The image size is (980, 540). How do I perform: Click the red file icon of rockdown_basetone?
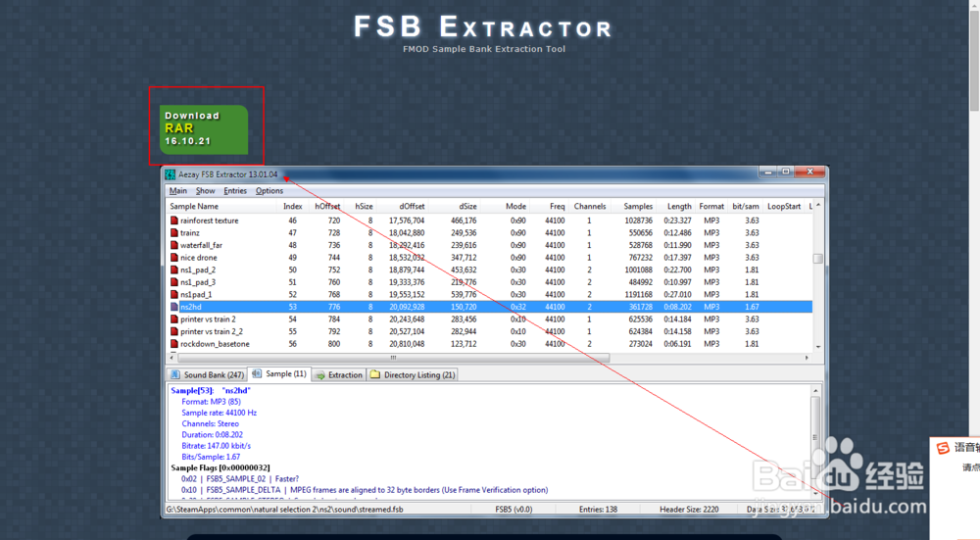pyautogui.click(x=174, y=343)
